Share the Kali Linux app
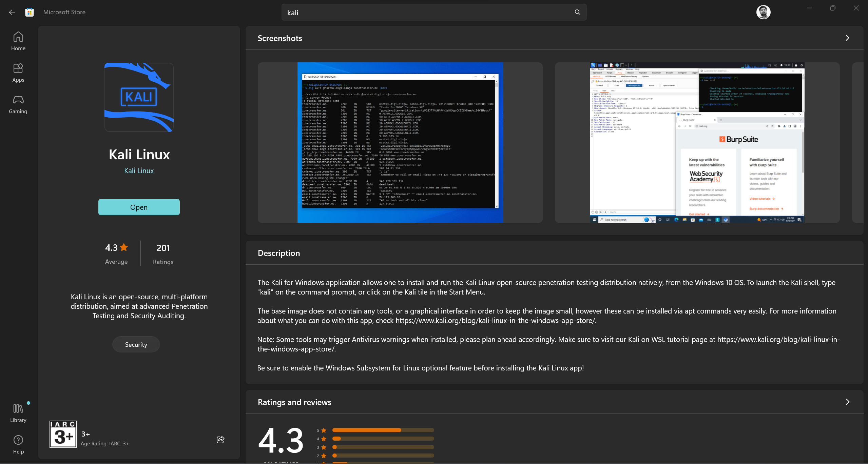Image resolution: width=868 pixels, height=464 pixels. 220,439
